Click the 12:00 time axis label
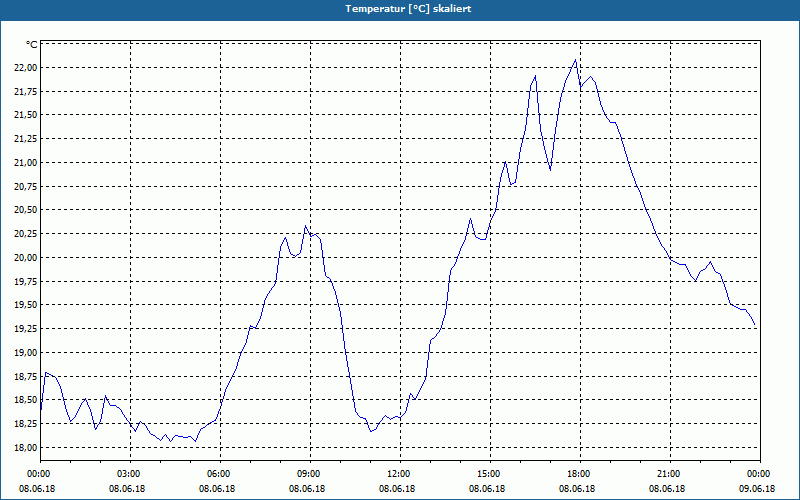Viewport: 800px width, 500px height. coord(400,474)
